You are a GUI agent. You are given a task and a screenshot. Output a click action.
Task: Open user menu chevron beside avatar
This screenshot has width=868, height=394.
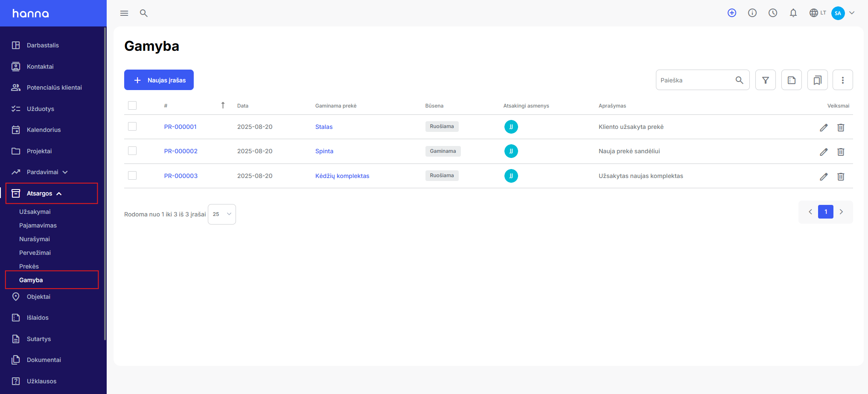click(x=852, y=13)
